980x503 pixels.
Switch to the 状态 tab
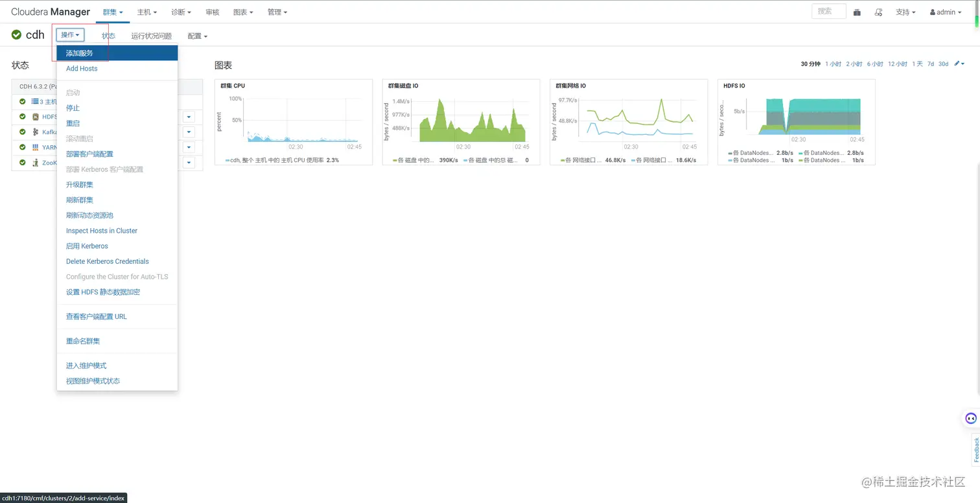[108, 36]
